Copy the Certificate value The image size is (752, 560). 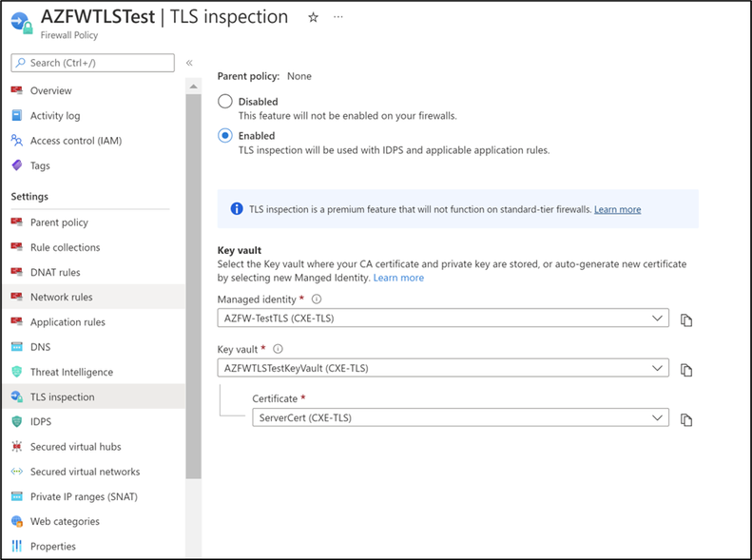pyautogui.click(x=686, y=420)
